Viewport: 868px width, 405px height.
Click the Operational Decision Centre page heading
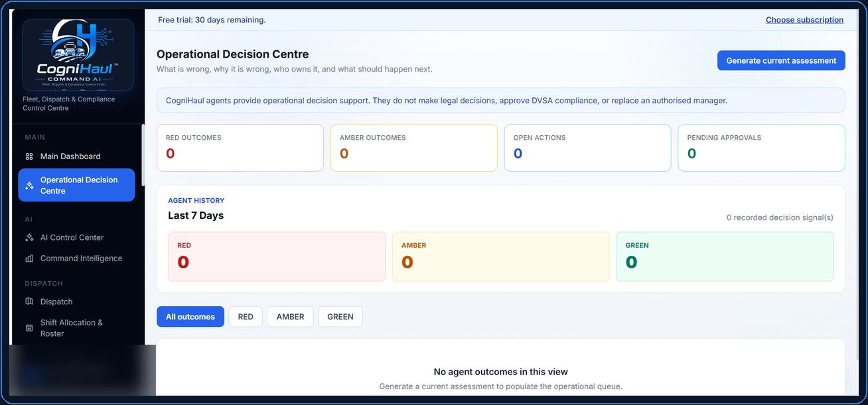[x=233, y=54]
